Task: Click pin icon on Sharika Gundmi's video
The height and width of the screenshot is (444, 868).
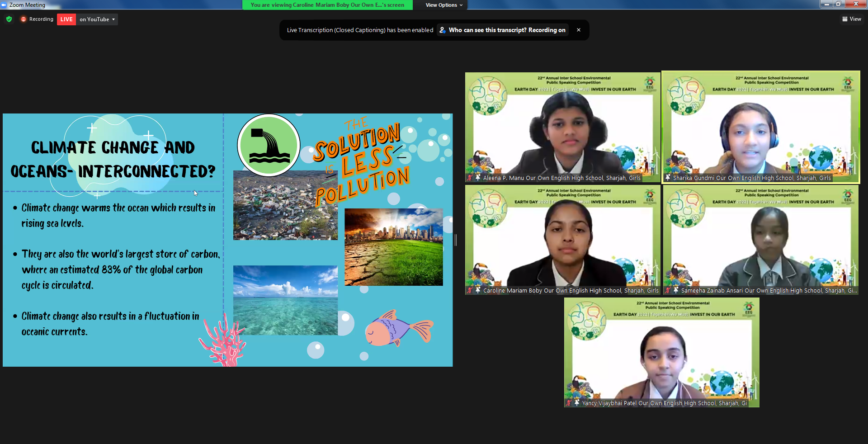Action: 668,178
